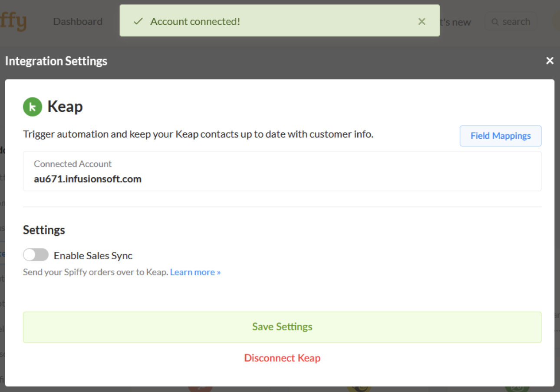Click the search box in header
This screenshot has height=392, width=560.
(x=511, y=22)
